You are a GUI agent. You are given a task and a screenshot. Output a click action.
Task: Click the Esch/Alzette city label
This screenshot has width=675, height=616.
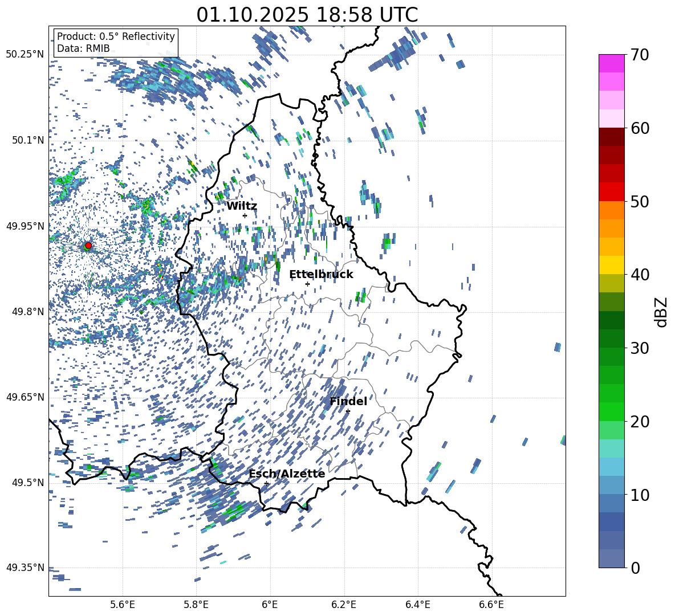tap(287, 474)
